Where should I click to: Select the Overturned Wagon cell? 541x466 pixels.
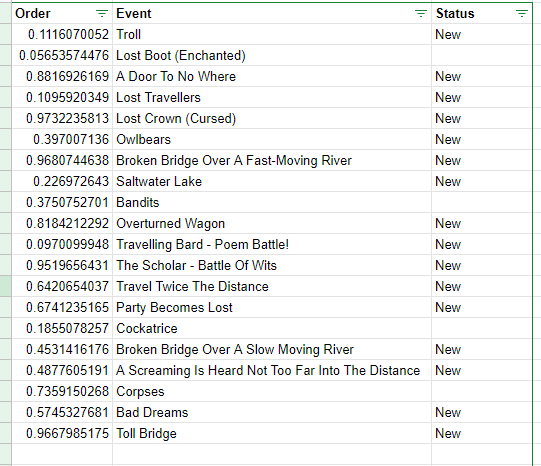[x=272, y=224]
